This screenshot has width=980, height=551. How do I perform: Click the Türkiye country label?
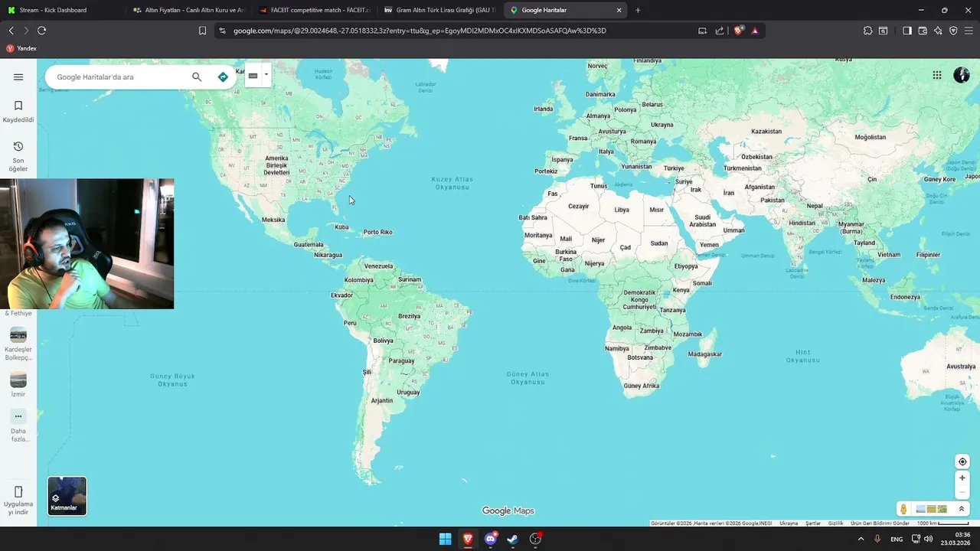click(674, 168)
